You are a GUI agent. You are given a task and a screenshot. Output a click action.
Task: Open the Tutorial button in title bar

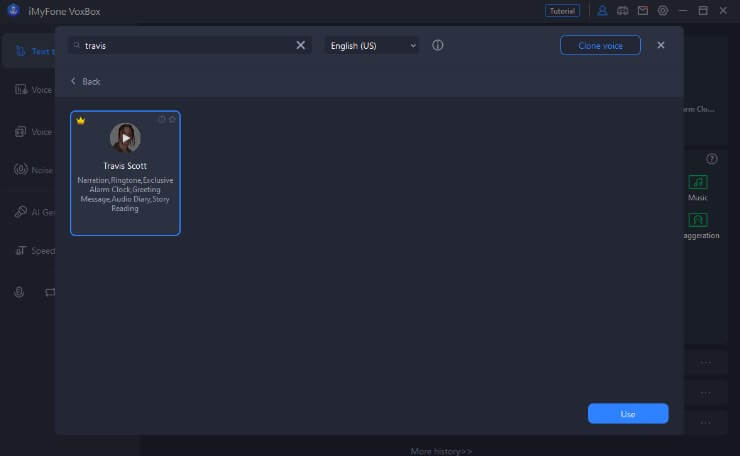point(562,11)
